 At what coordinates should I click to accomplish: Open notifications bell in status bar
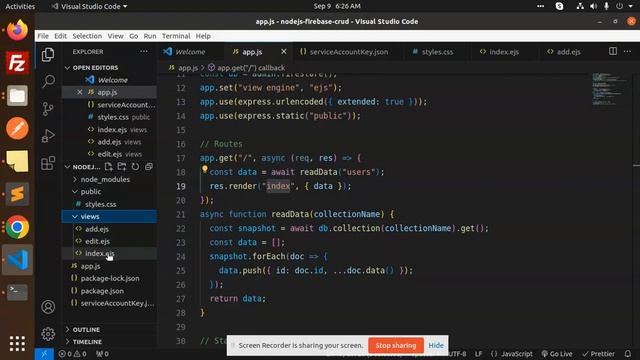[628, 354]
